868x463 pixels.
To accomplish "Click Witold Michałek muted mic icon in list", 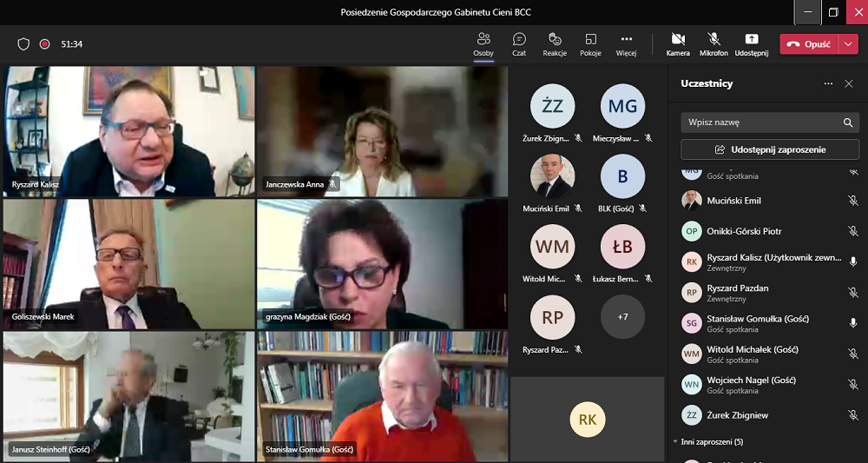I will point(853,354).
